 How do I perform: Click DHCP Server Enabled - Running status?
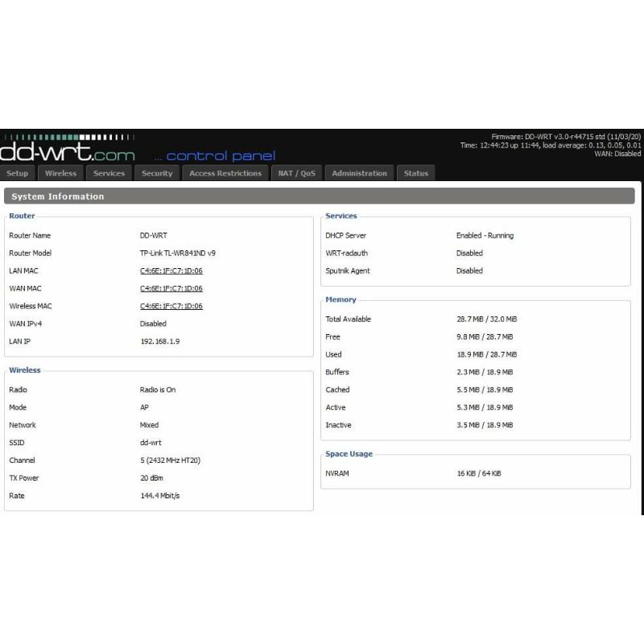click(485, 235)
